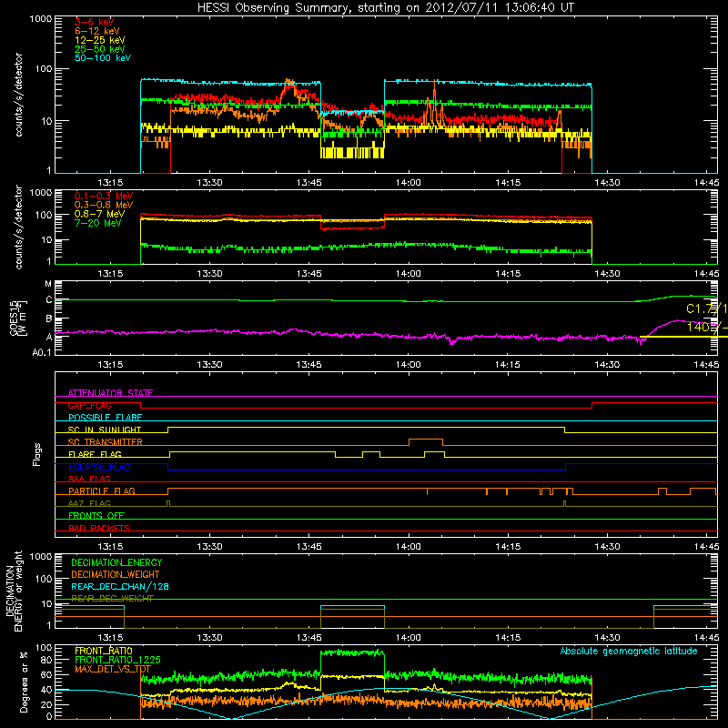Click the 14:15 tick under the decimation panel
This screenshot has height=728, width=728.
[x=508, y=638]
